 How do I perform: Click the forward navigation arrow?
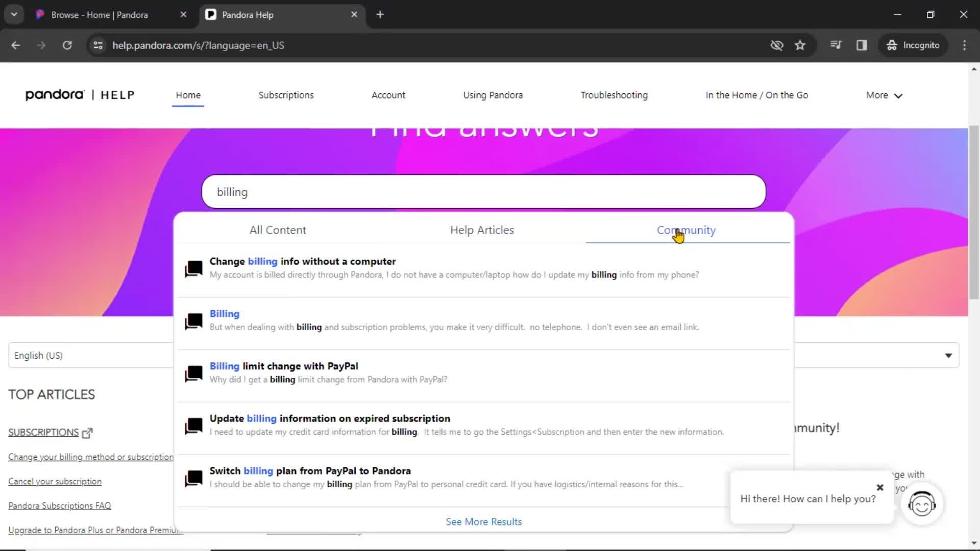coord(41,45)
